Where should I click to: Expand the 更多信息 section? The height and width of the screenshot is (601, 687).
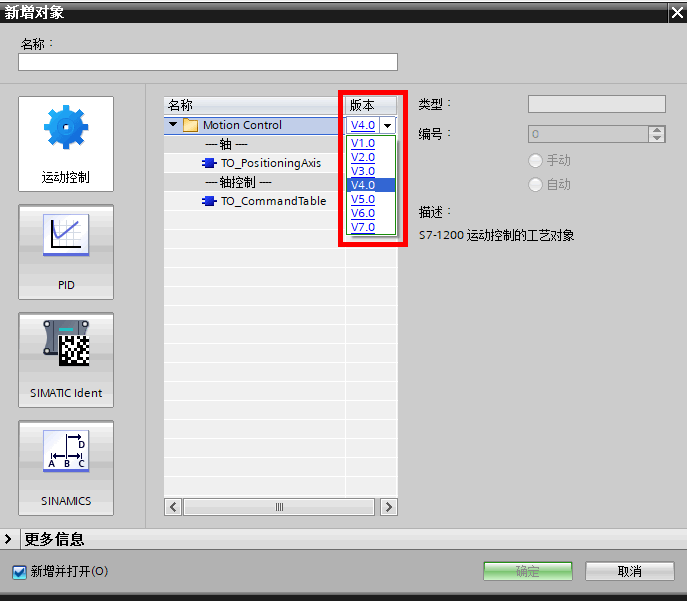[x=8, y=539]
